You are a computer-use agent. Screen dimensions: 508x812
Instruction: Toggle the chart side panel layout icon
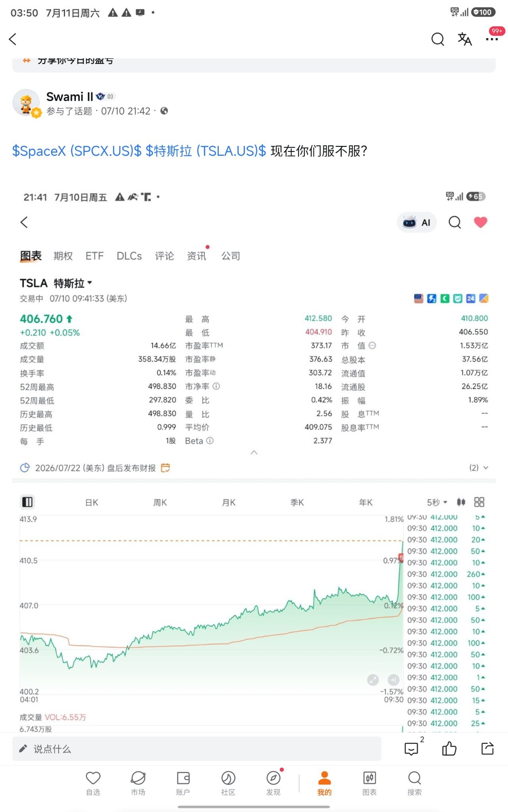[27, 502]
